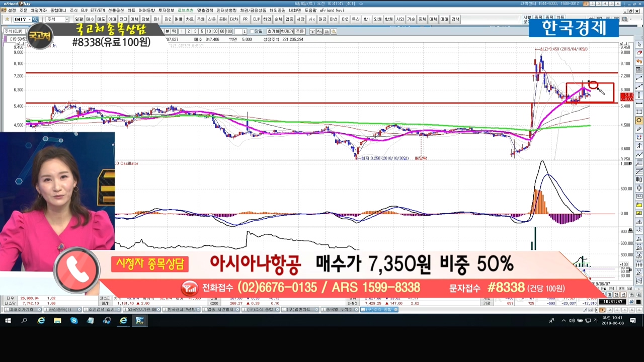
Task: Click the 매수 toolbar button
Action: (x=90, y=20)
